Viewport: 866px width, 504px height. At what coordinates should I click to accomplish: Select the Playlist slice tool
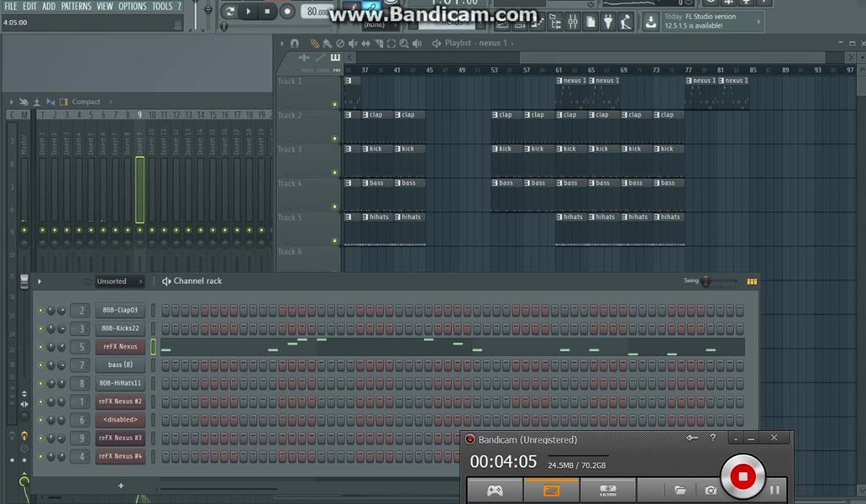coord(379,43)
